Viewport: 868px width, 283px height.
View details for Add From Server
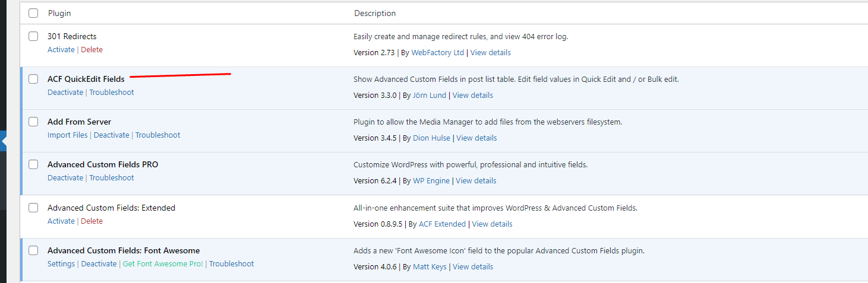click(476, 138)
